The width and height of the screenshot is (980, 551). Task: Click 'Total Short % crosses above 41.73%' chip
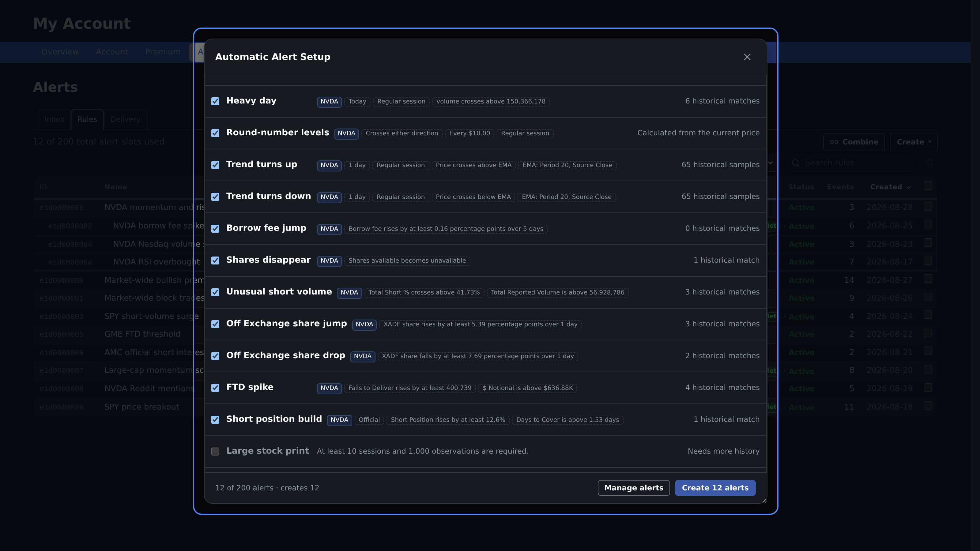pos(424,292)
